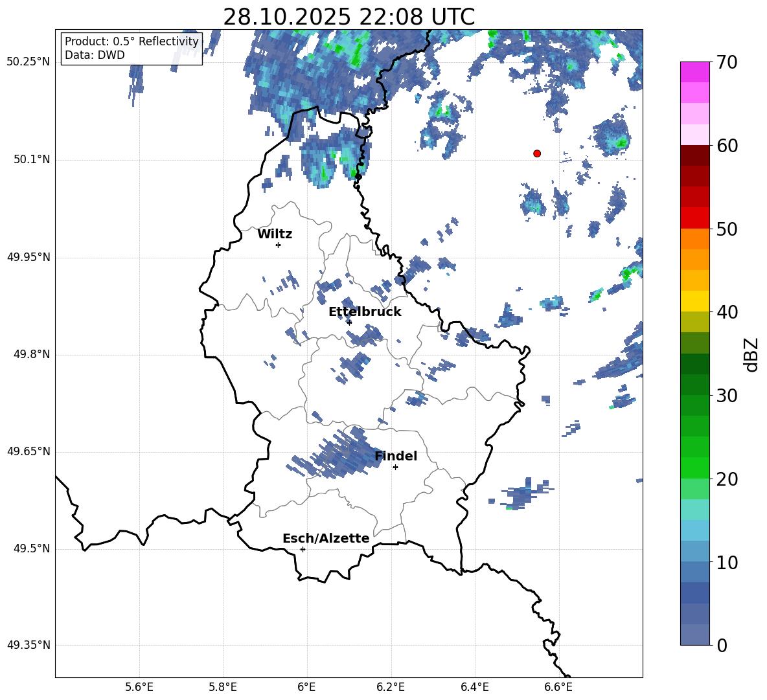Screen dimensions: 767x700
Task: Click the yellow colorbar segment at 40
Action: point(694,301)
